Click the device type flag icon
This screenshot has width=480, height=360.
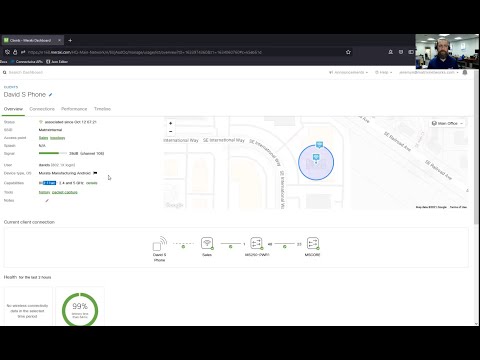point(95,173)
